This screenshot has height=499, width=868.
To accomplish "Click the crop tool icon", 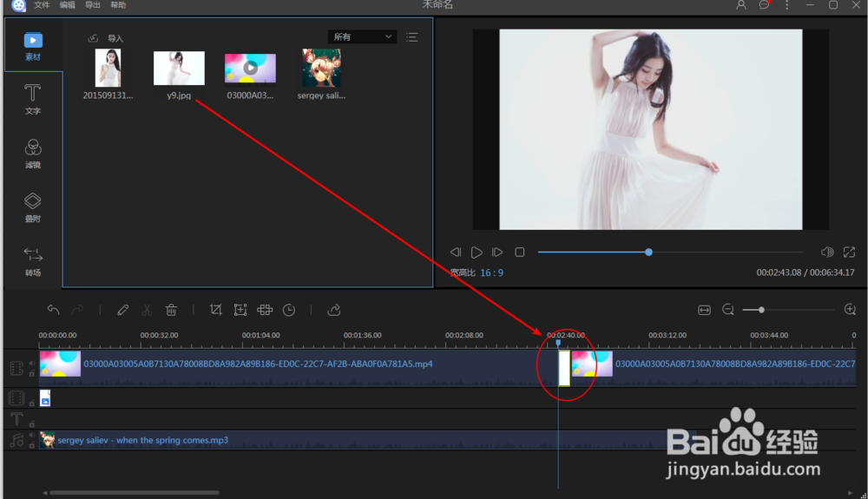I will point(215,310).
